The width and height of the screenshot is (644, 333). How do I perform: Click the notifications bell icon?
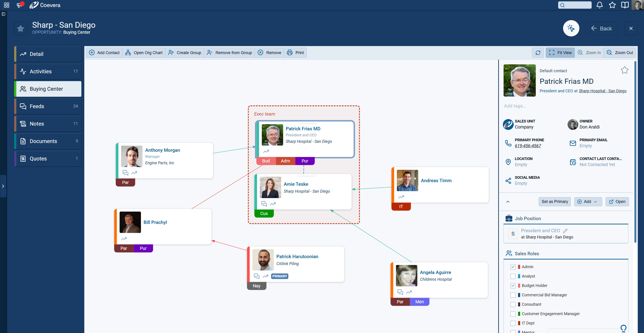(599, 5)
